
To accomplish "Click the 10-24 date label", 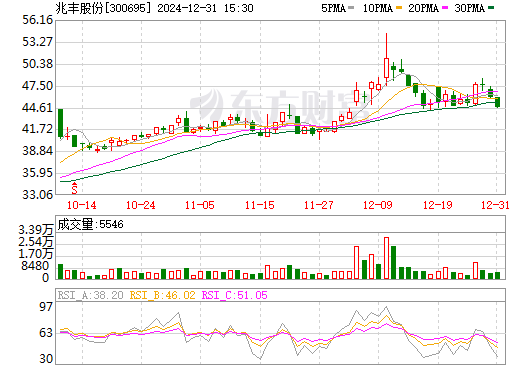I will click(x=141, y=205).
